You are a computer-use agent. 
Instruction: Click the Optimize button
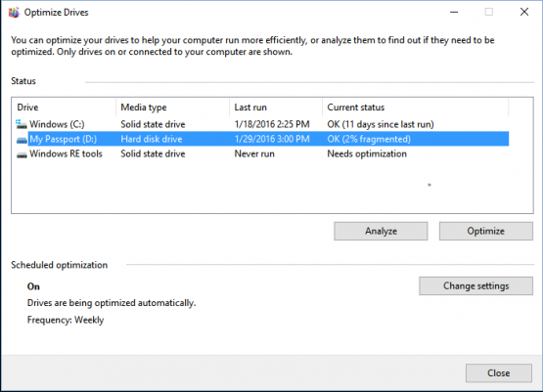(x=486, y=231)
